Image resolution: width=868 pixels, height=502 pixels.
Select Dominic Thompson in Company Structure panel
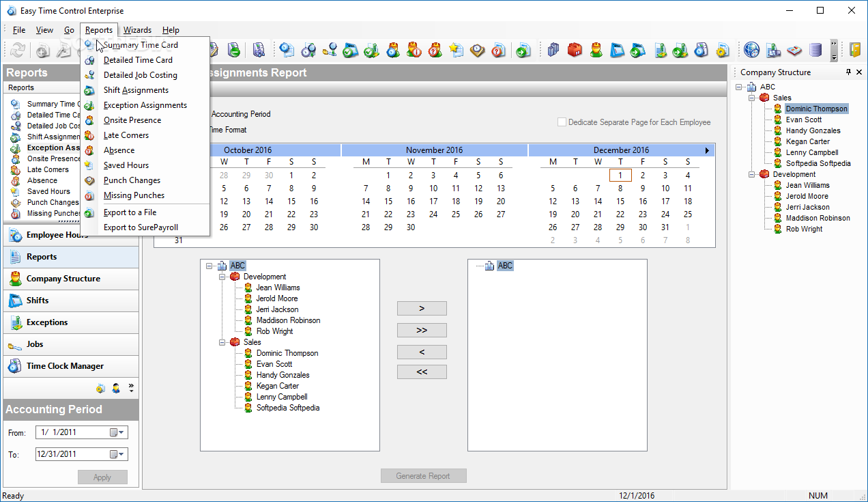[816, 109]
